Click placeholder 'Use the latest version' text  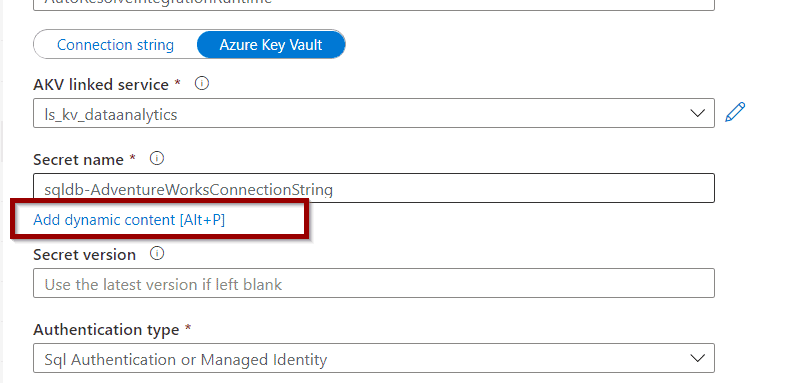(163, 284)
